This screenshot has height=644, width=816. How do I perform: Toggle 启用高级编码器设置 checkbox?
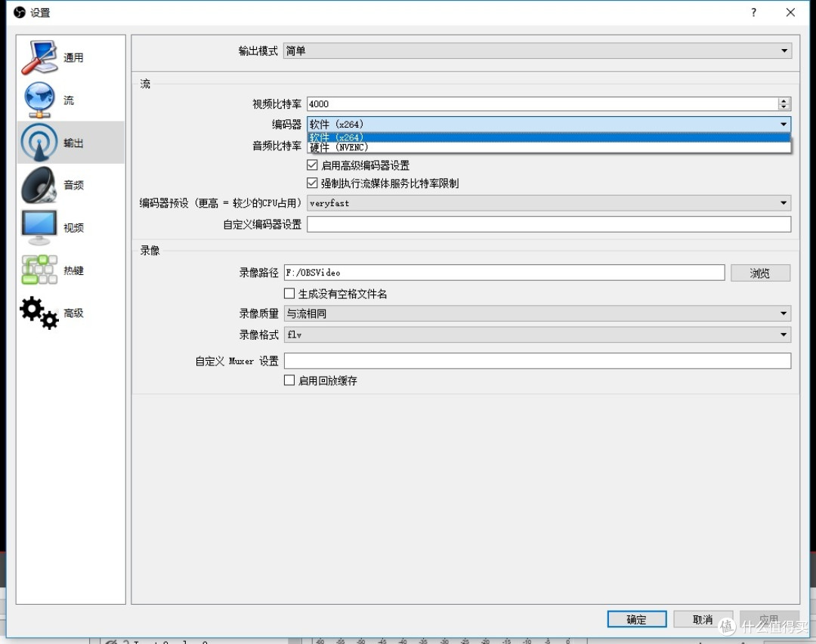click(312, 165)
